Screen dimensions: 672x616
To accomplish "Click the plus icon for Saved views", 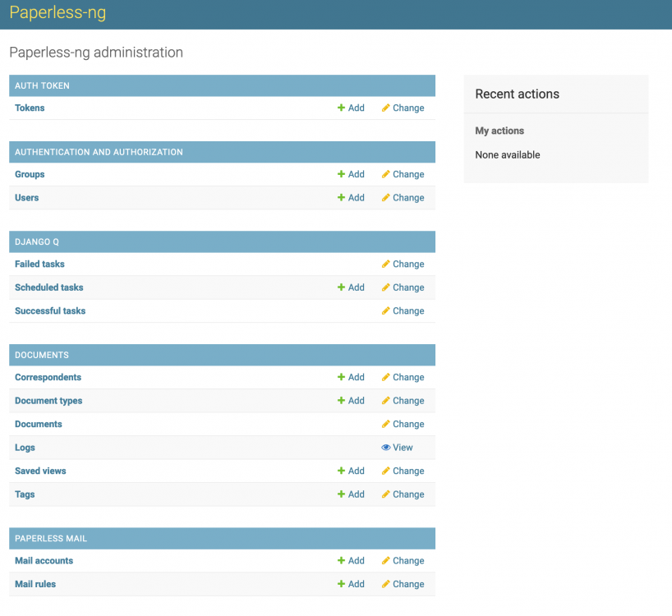I will [341, 471].
